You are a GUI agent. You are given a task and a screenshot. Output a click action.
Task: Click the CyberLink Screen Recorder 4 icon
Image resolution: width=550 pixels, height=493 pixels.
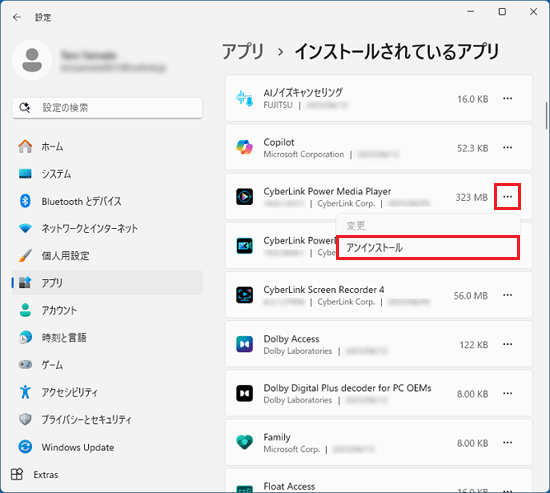[x=244, y=295]
